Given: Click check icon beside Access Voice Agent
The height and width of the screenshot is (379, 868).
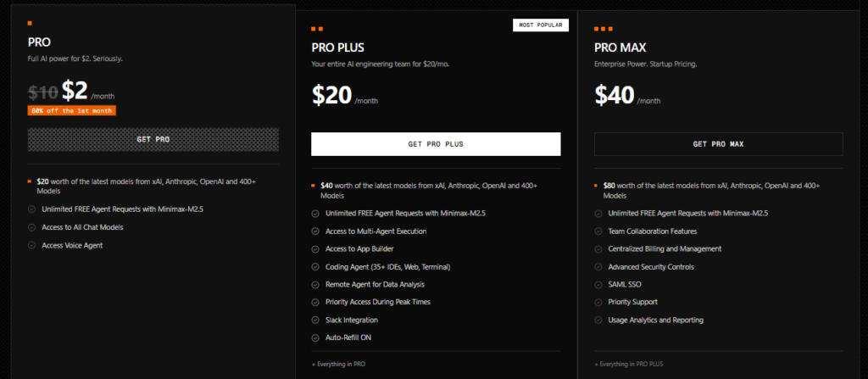Looking at the screenshot, I should [31, 245].
